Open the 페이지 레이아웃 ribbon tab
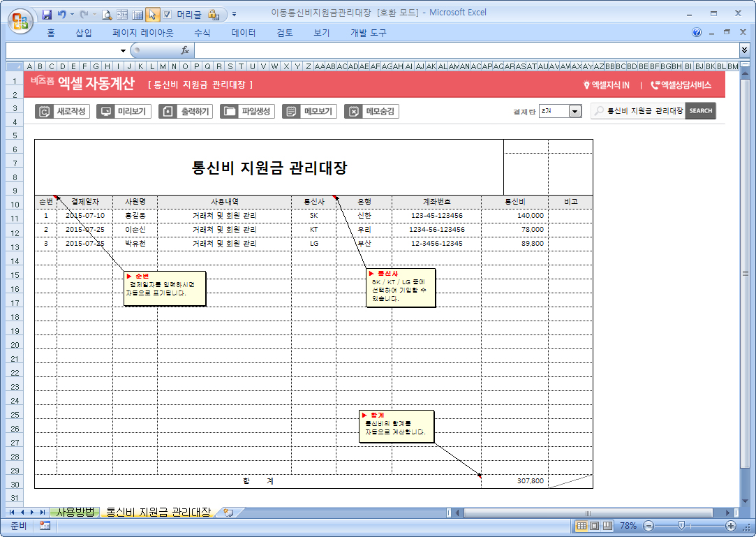 point(142,33)
